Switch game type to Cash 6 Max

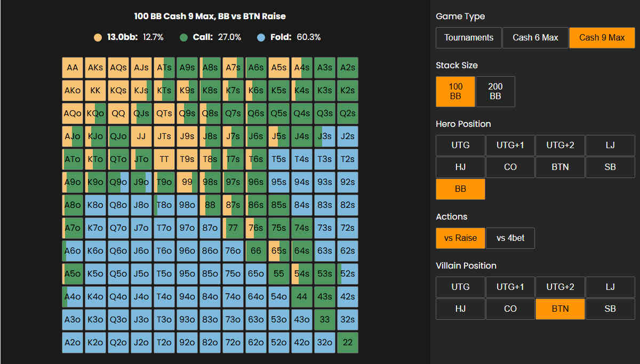tap(535, 38)
